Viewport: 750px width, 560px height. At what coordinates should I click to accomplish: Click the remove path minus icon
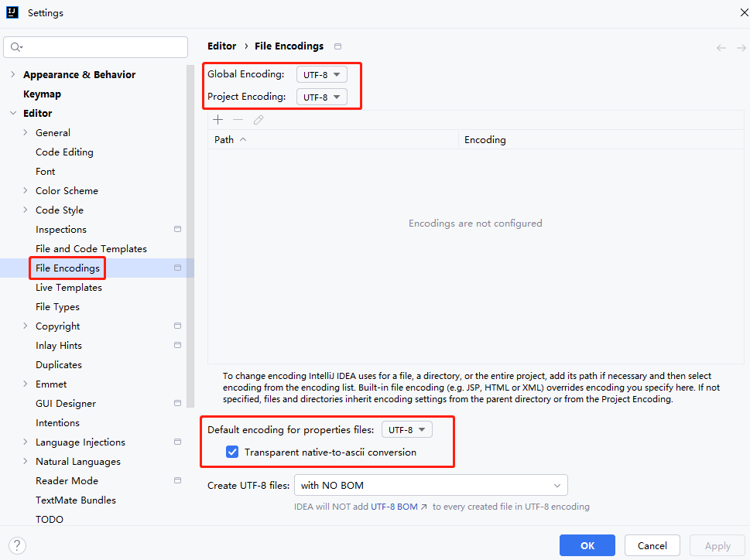238,120
